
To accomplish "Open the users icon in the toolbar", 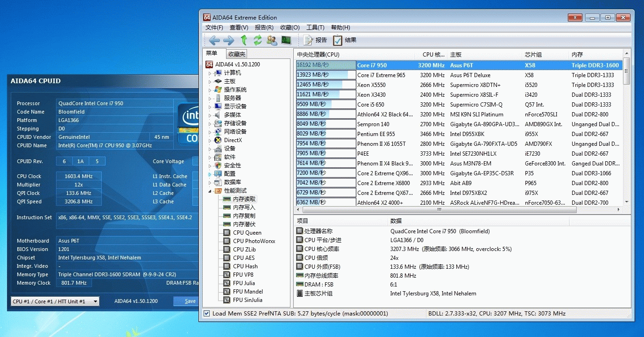I will pyautogui.click(x=272, y=40).
